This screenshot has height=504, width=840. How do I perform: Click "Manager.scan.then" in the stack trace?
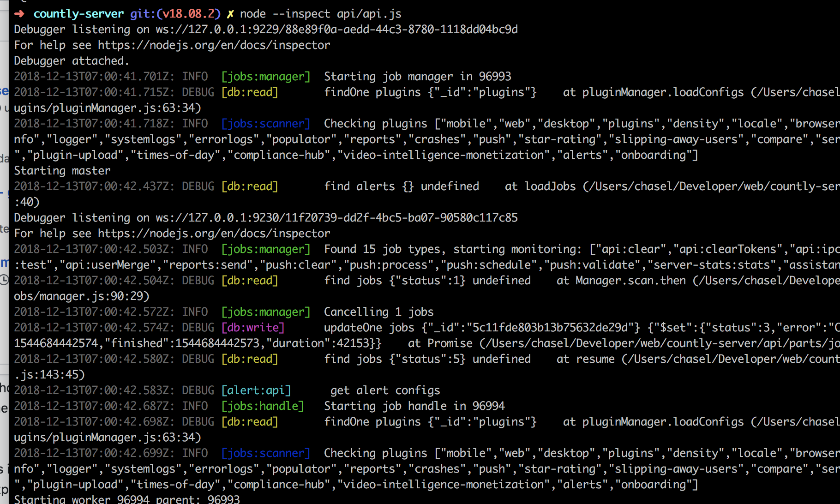pyautogui.click(x=630, y=281)
